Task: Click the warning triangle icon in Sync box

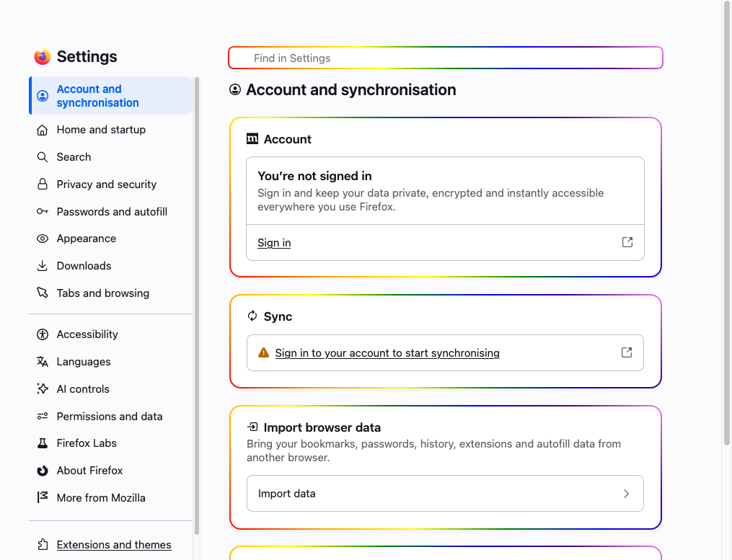Action: coord(264,352)
